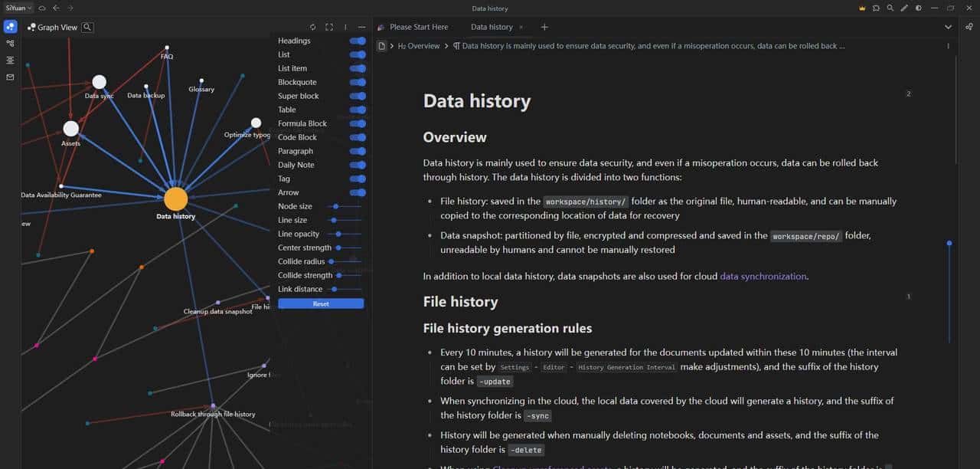The width and height of the screenshot is (980, 469).
Task: Toggle appearance mode icon in title bar
Action: (918, 8)
